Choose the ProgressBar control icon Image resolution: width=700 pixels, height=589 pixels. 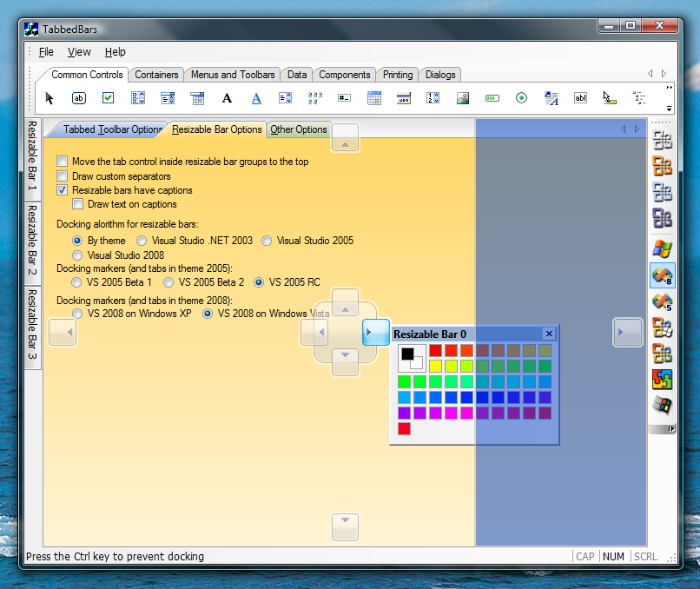(x=492, y=98)
